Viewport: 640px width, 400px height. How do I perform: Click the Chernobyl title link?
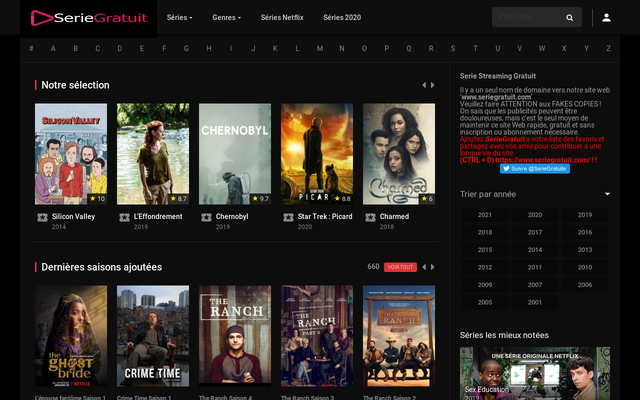232,217
